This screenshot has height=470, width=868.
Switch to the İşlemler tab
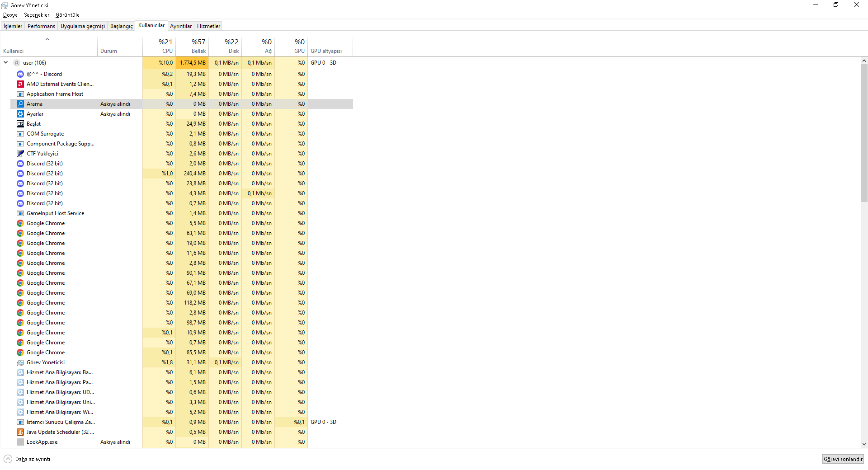(13, 26)
